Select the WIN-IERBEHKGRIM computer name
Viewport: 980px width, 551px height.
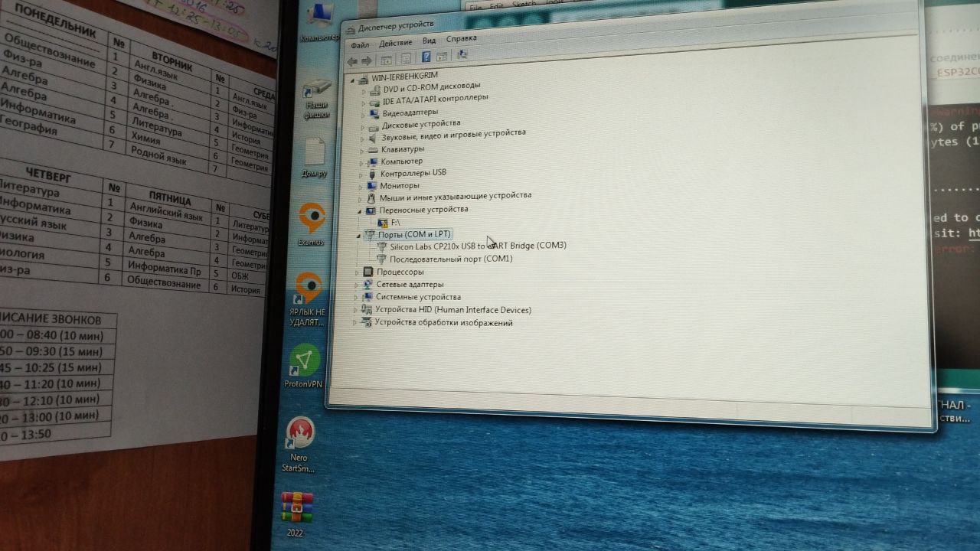pyautogui.click(x=404, y=77)
